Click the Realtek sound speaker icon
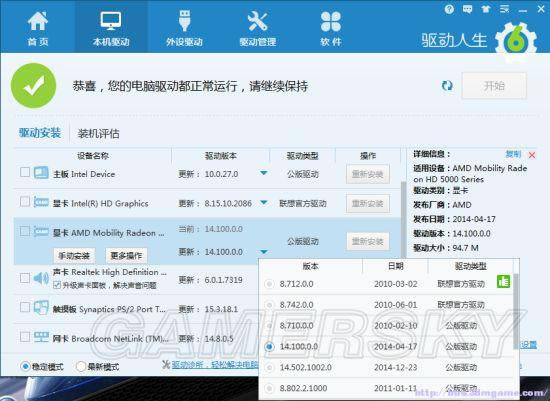This screenshot has height=401, width=550. coord(41,278)
